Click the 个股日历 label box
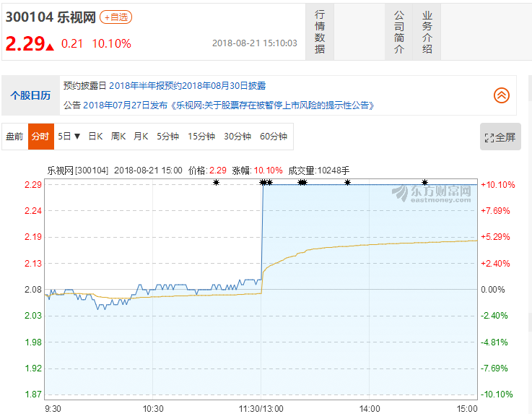 (30, 95)
